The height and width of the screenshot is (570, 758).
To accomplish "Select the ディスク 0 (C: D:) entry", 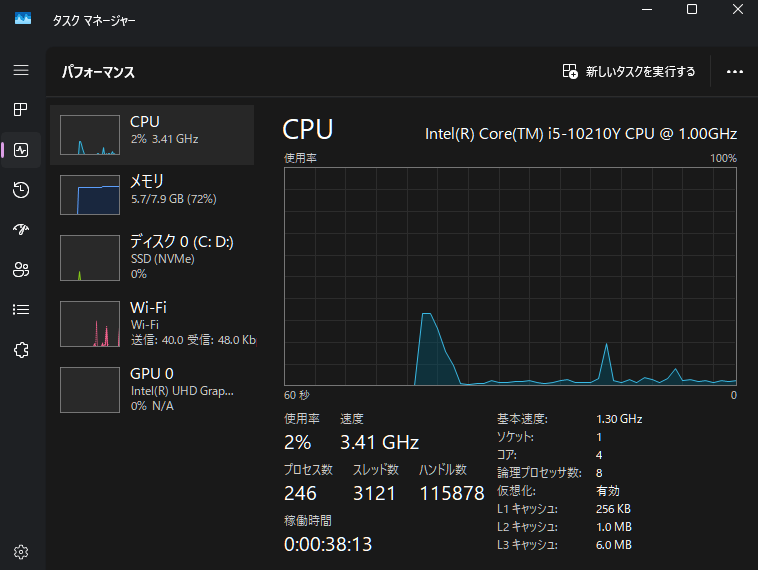I will (x=152, y=258).
